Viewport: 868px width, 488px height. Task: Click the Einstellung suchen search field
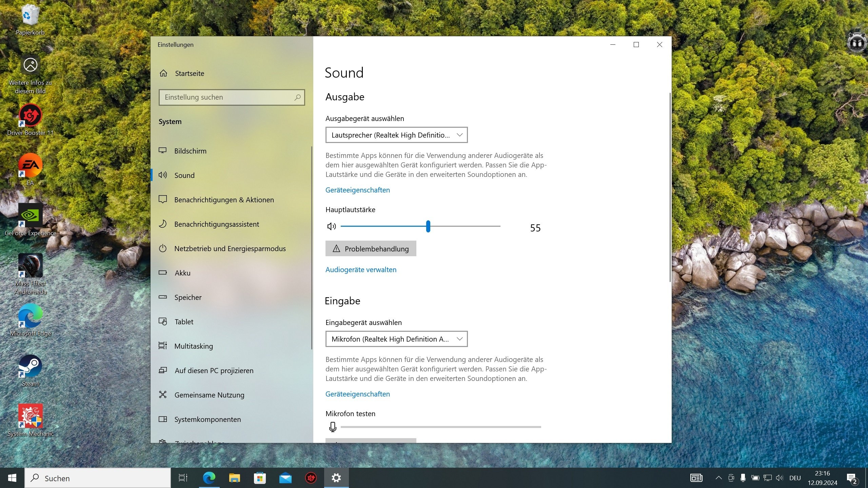[227, 98]
